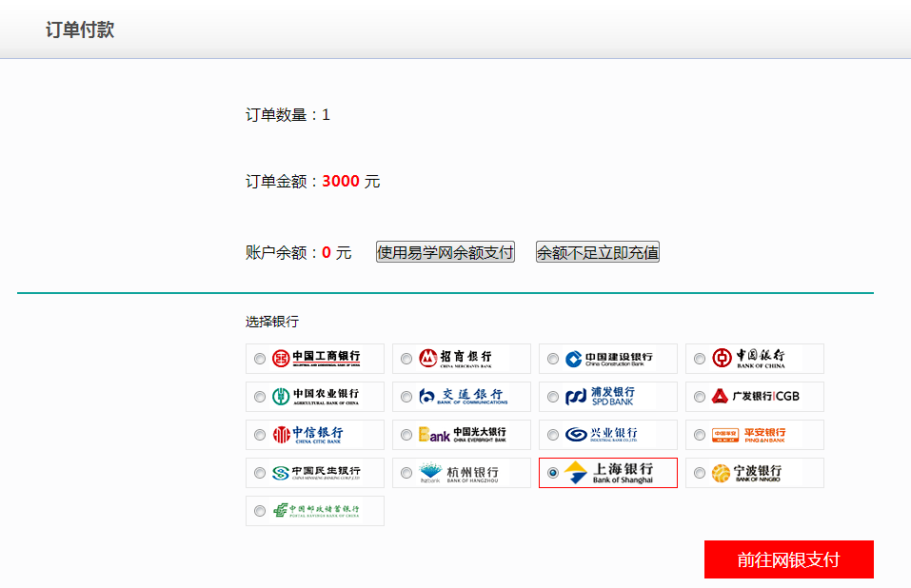Click the Bank of Ningbo (宁波银行) logo
This screenshot has width=911, height=588.
click(747, 473)
